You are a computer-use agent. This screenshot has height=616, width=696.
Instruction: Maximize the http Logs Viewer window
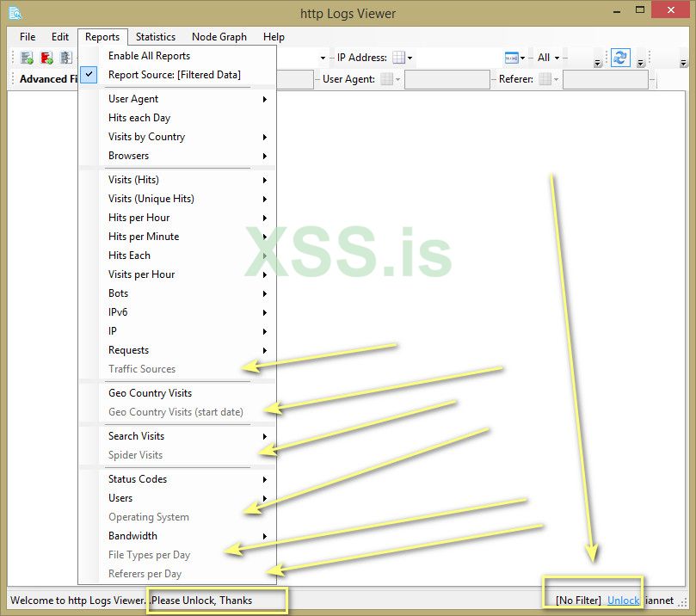point(640,9)
